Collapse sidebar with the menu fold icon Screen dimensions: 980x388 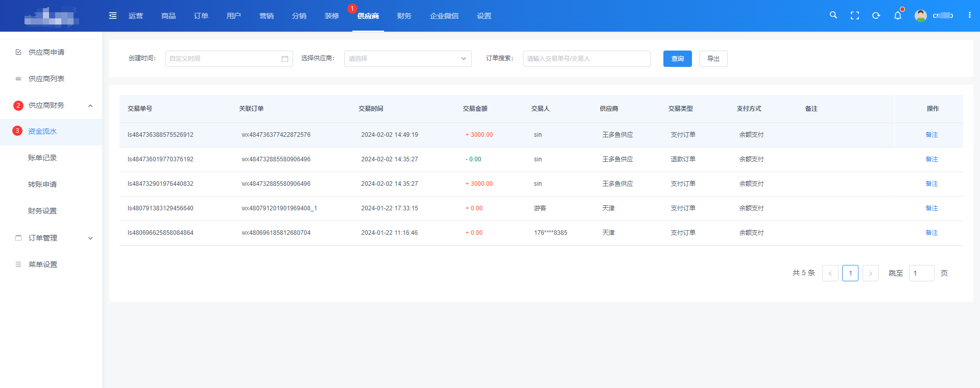click(113, 16)
